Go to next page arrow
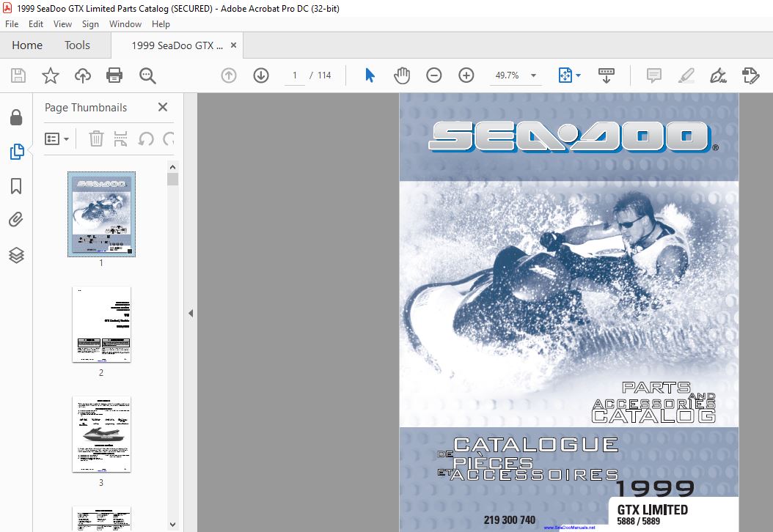This screenshot has width=773, height=532. coord(261,75)
